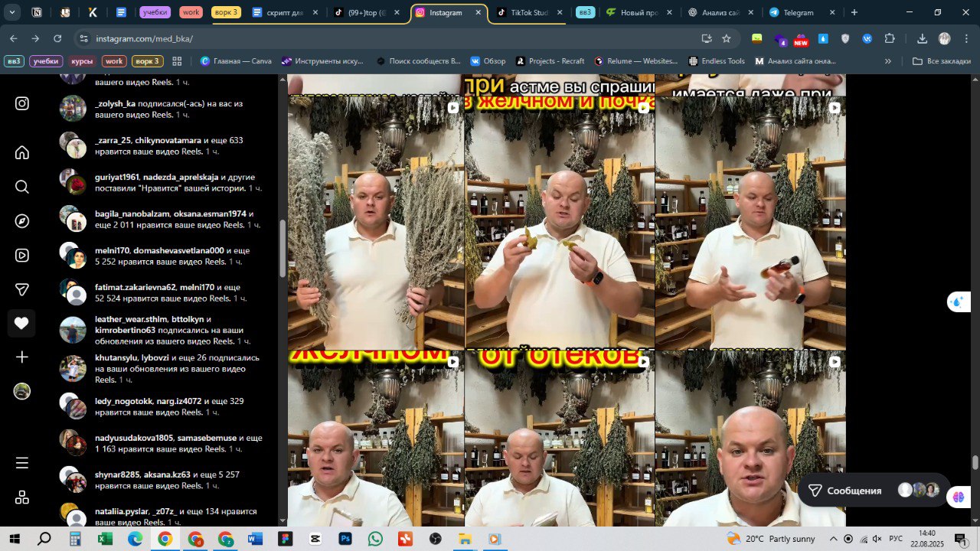Viewport: 980px width, 551px height.
Task: Open the "Обзор" VK bookmark
Action: 488,61
